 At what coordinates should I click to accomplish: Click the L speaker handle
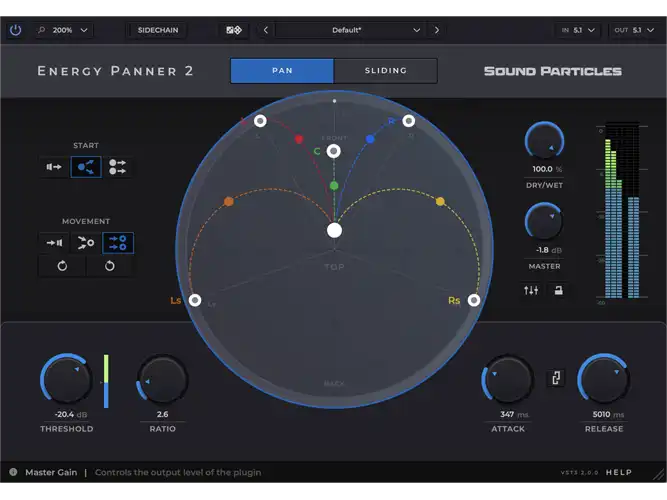[x=260, y=121]
